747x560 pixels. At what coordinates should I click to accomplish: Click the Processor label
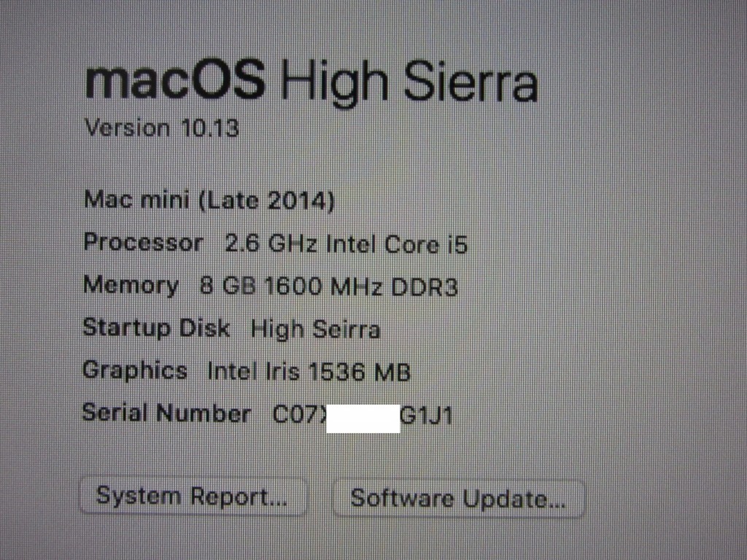point(144,242)
